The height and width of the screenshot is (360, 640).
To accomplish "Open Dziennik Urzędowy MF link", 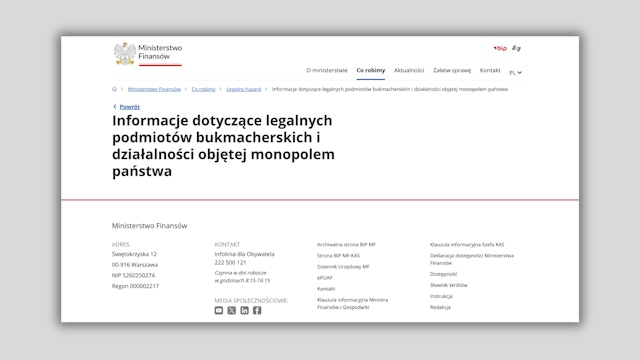I will [x=343, y=267].
